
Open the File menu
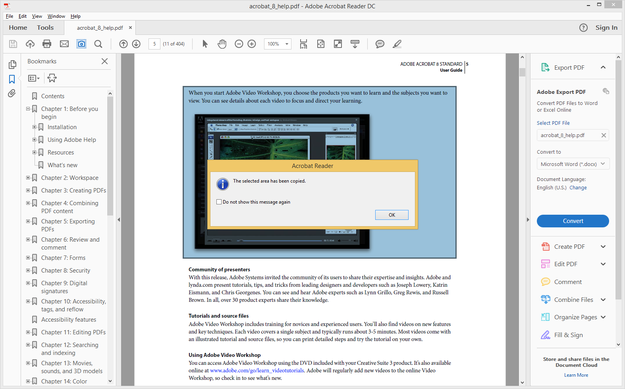coord(10,16)
